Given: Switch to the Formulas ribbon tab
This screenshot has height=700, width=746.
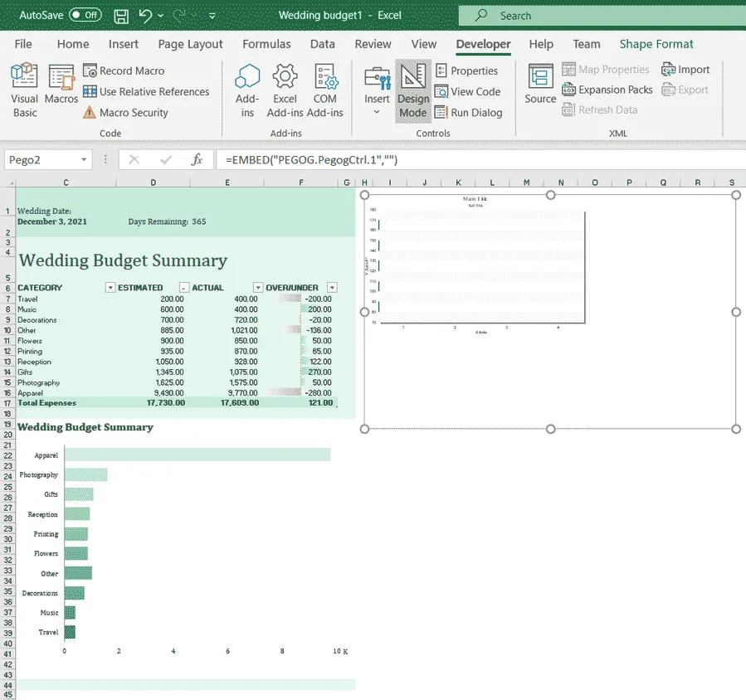Looking at the screenshot, I should pyautogui.click(x=266, y=44).
